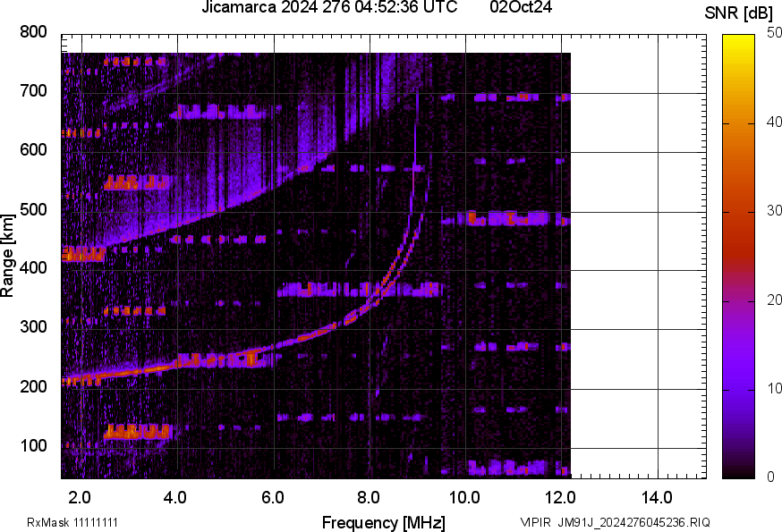Click the date label '02Oct24'
Screen dimensions: 782x532
click(521, 7)
